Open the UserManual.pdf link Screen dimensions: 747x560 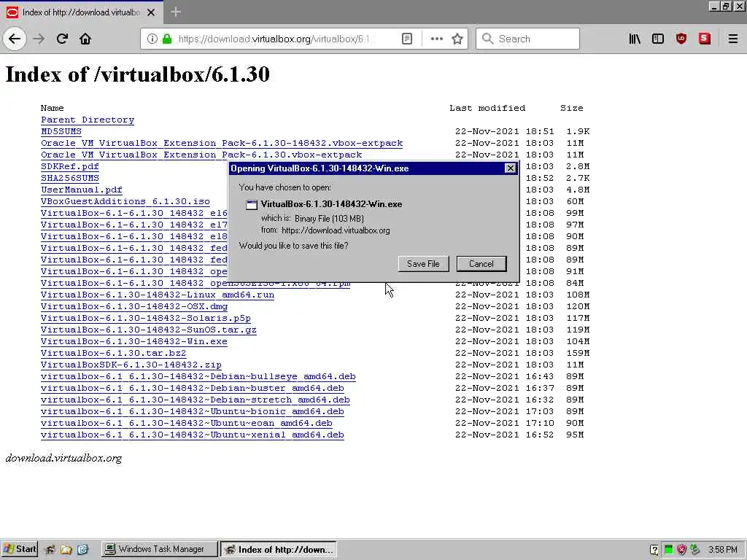point(82,190)
